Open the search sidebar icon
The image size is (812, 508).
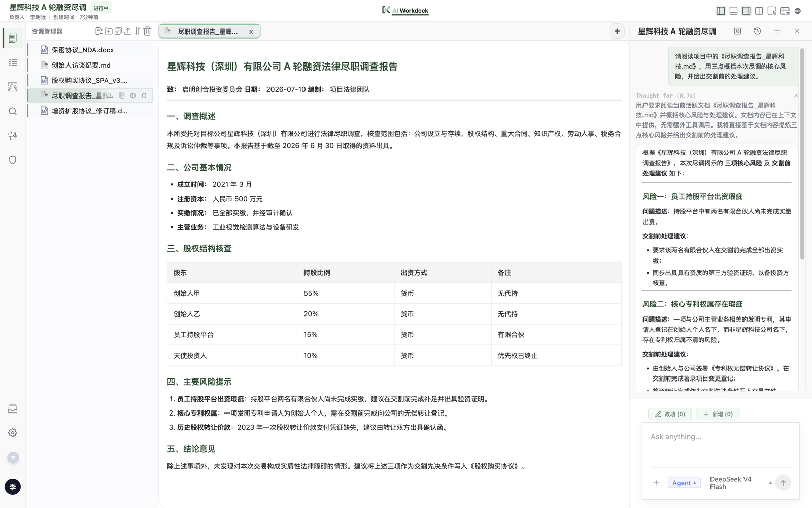13,111
